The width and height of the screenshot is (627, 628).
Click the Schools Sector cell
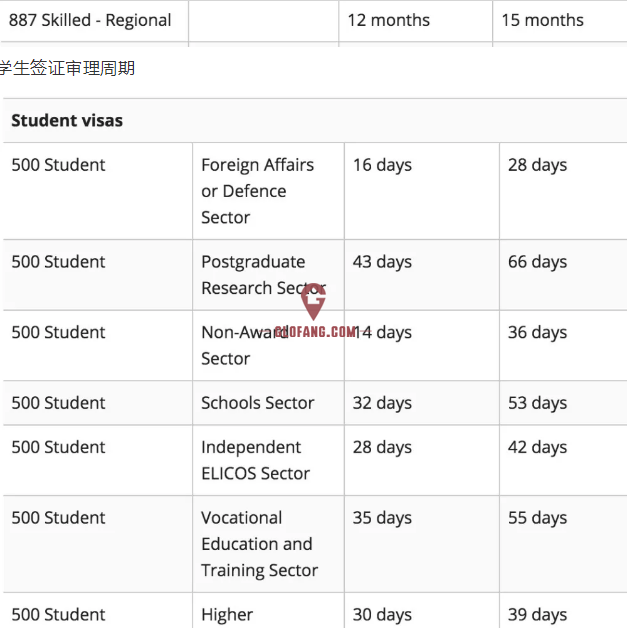pos(268,403)
